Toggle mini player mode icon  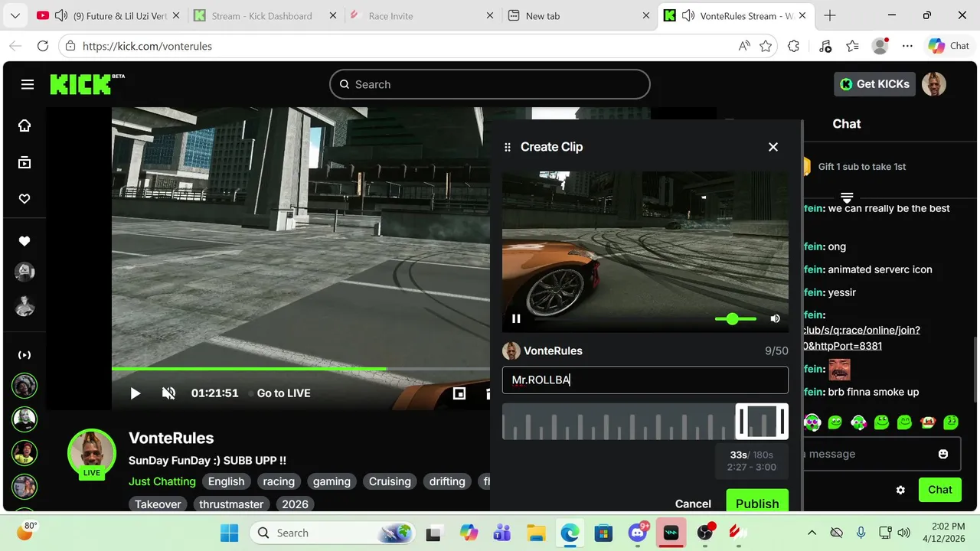tap(459, 393)
